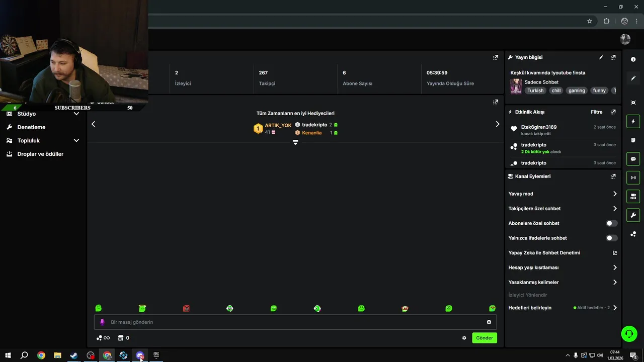Click Etek6giren3169 in activity feed
This screenshot has height=362, width=644.
(539, 127)
